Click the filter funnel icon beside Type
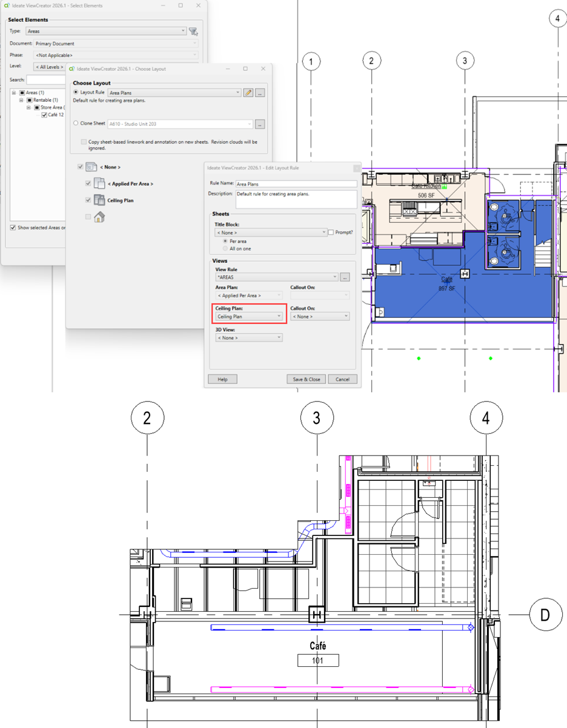 coord(193,31)
